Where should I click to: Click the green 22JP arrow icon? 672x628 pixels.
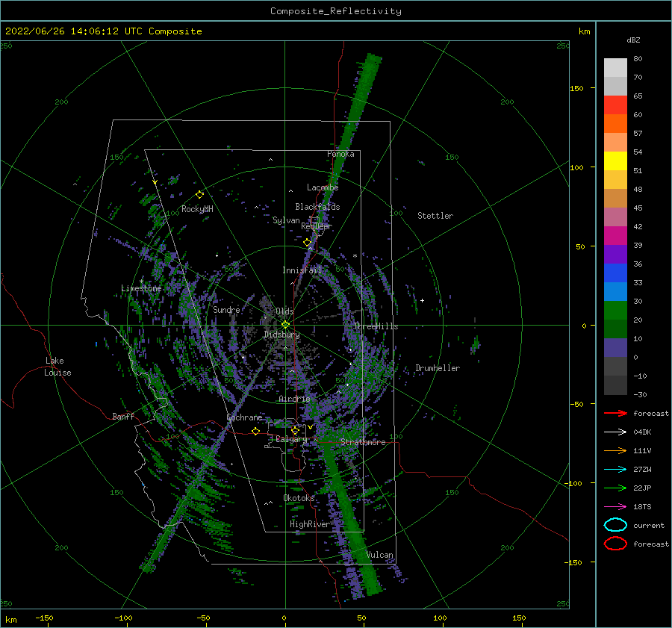click(x=615, y=488)
